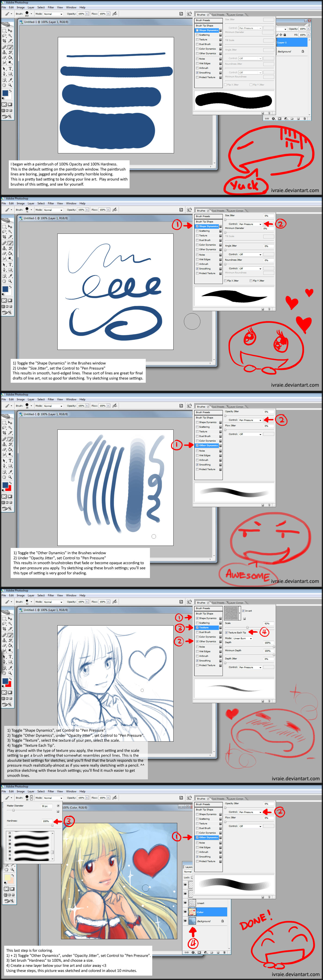This screenshot has width=323, height=980.
Task: Click the Master Diameter slider handle
Action: pos(13,810)
